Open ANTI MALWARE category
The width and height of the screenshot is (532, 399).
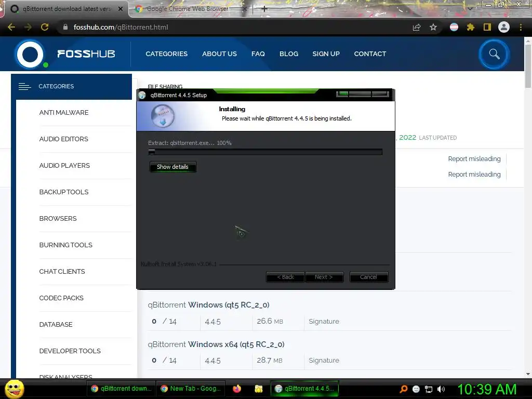click(64, 113)
